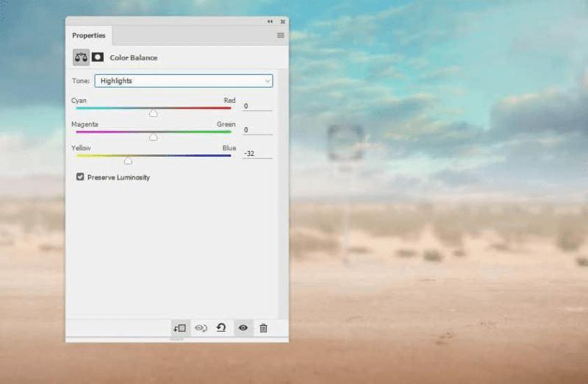
Task: Click the Magenta-Green slider handle
Action: [x=153, y=137]
